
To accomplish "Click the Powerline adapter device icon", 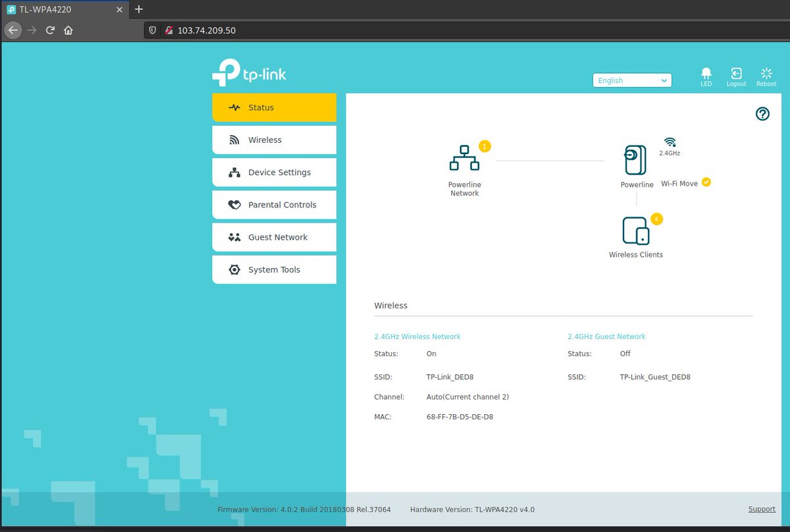I will pos(636,160).
